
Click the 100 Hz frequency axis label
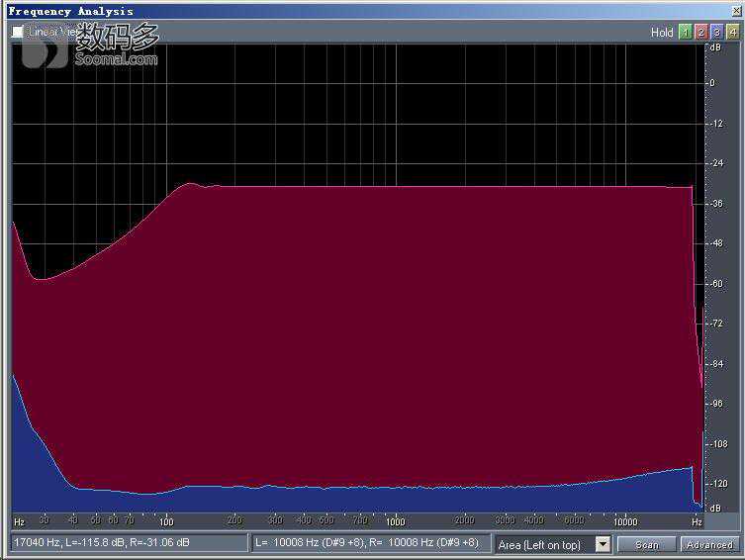[x=166, y=520]
